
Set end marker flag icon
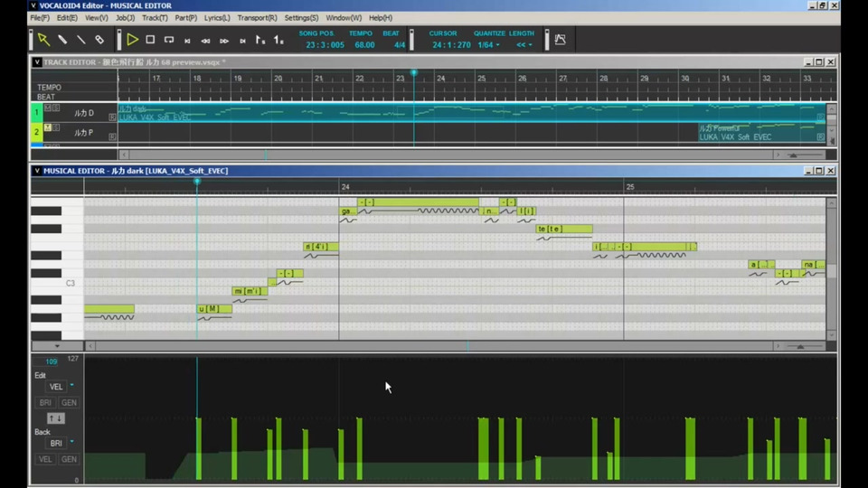pyautogui.click(x=278, y=40)
